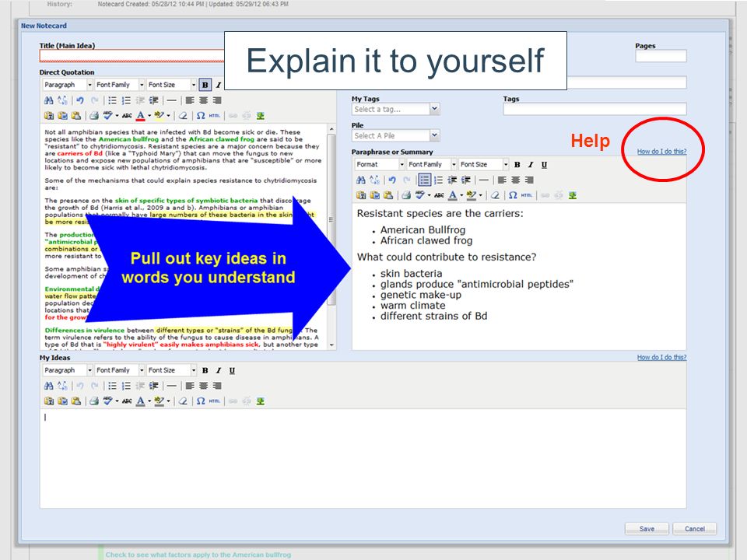Click Undo in Paraphrase or Summary toolbar
This screenshot has height=560, width=747.
click(392, 180)
